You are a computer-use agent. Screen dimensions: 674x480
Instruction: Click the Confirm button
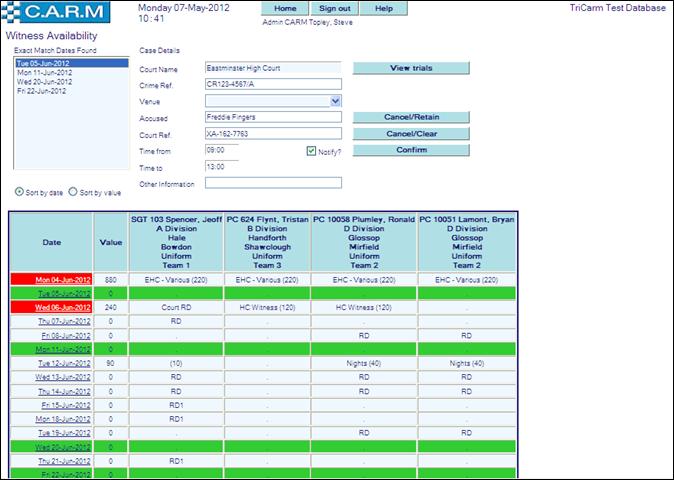pyautogui.click(x=410, y=150)
